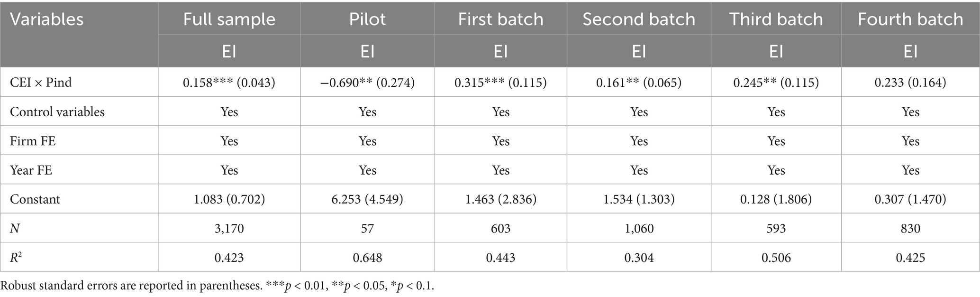The width and height of the screenshot is (980, 297).
Task: Select the R² value 0.648
Action: 367,258
